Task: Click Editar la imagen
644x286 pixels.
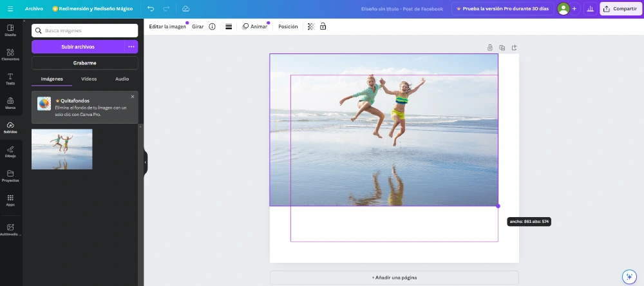Action: point(167,26)
